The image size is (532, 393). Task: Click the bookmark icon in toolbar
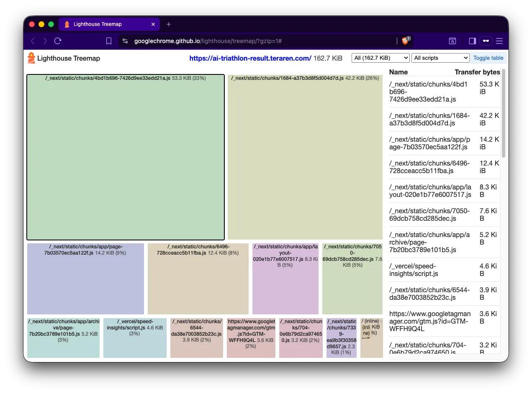pos(109,41)
